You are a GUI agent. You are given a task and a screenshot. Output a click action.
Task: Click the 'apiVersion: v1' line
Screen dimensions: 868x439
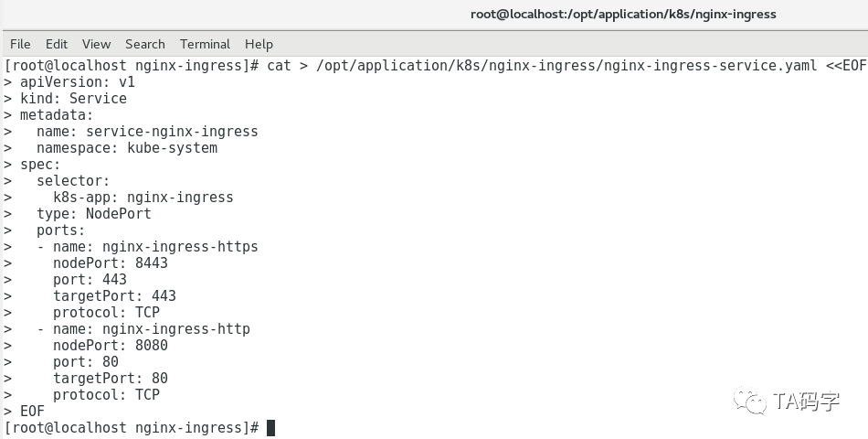(x=78, y=82)
